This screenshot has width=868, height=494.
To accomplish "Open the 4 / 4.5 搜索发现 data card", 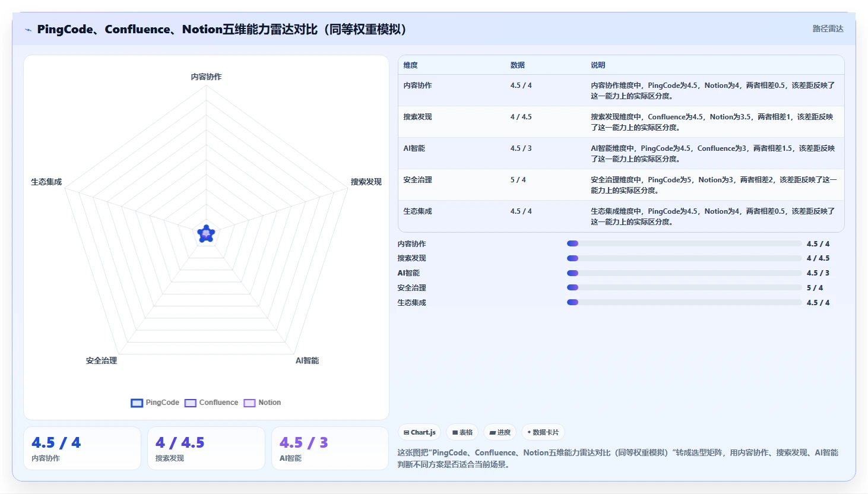I will (206, 448).
